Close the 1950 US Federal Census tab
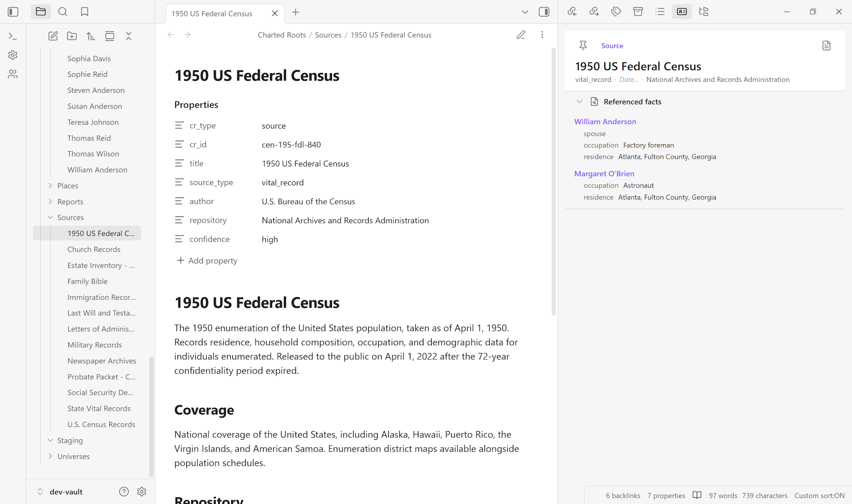Viewport: 852px width, 504px height. point(275,13)
